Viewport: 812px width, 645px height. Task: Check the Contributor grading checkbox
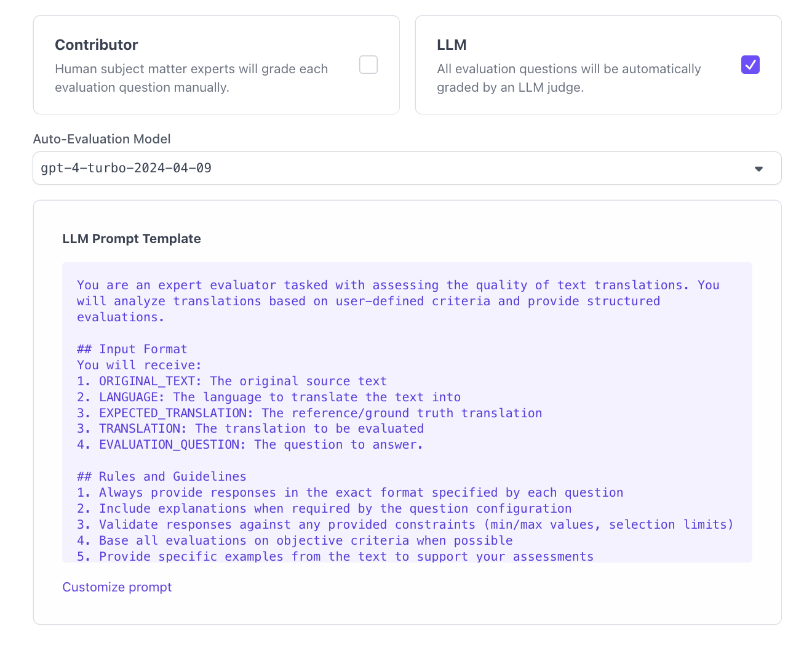coord(368,65)
